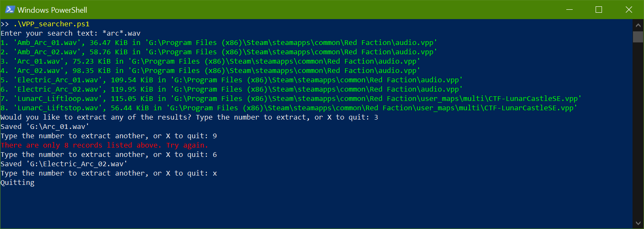
Task: Click the red "only 8 records" error message
Action: point(104,145)
